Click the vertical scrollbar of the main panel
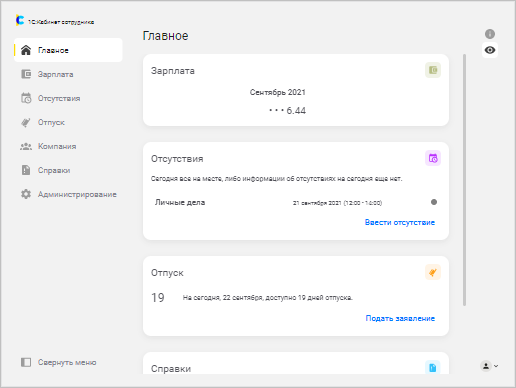This screenshot has height=388, width=516. 464,180
